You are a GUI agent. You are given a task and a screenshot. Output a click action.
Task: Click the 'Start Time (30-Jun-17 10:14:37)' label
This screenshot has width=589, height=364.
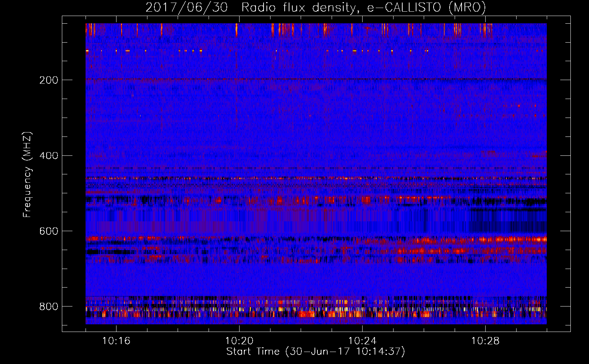316,352
